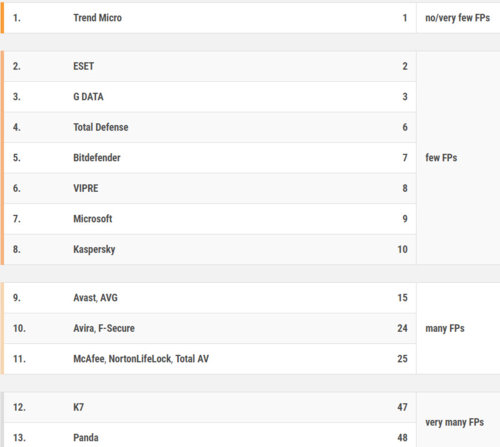This screenshot has width=500, height=447.
Task: Click the Microsoft row name
Action: (93, 219)
